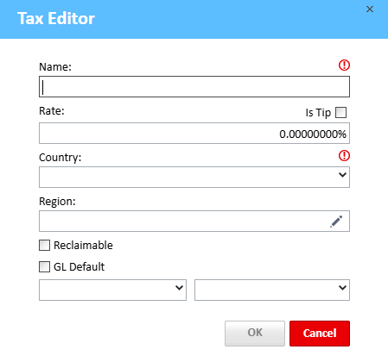Confirm with the OK button
Image resolution: width=388 pixels, height=362 pixels.
pyautogui.click(x=255, y=333)
